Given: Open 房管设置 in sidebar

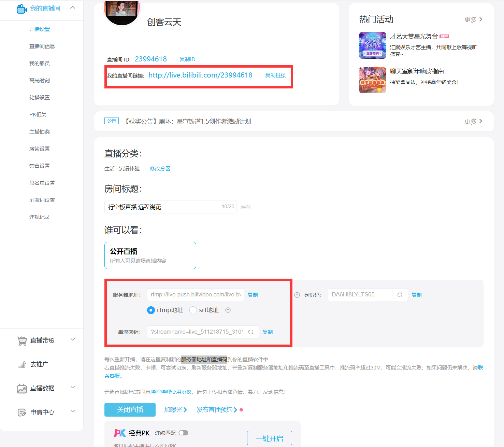Looking at the screenshot, I should pos(40,149).
